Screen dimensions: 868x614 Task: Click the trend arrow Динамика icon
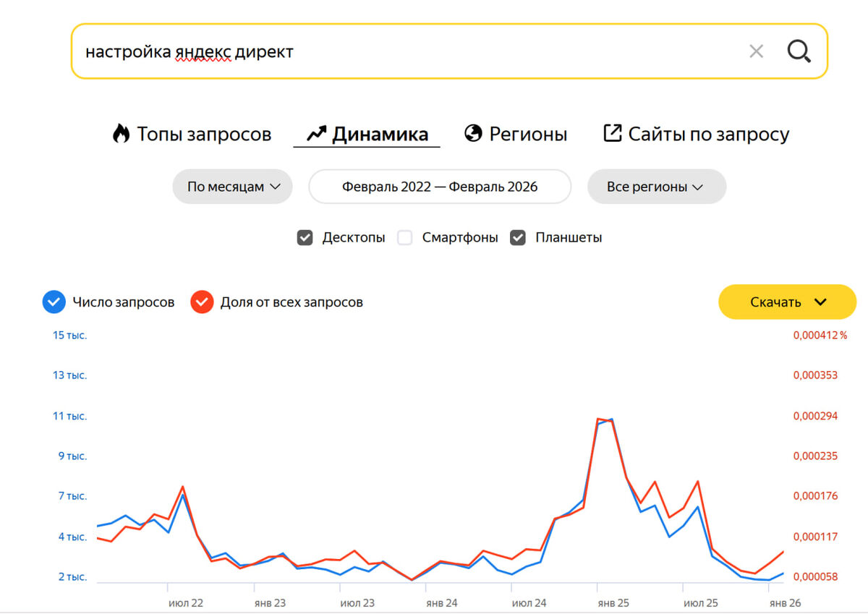[316, 134]
